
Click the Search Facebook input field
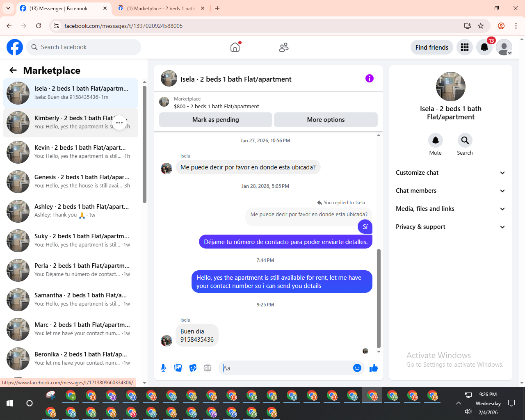[x=84, y=47]
